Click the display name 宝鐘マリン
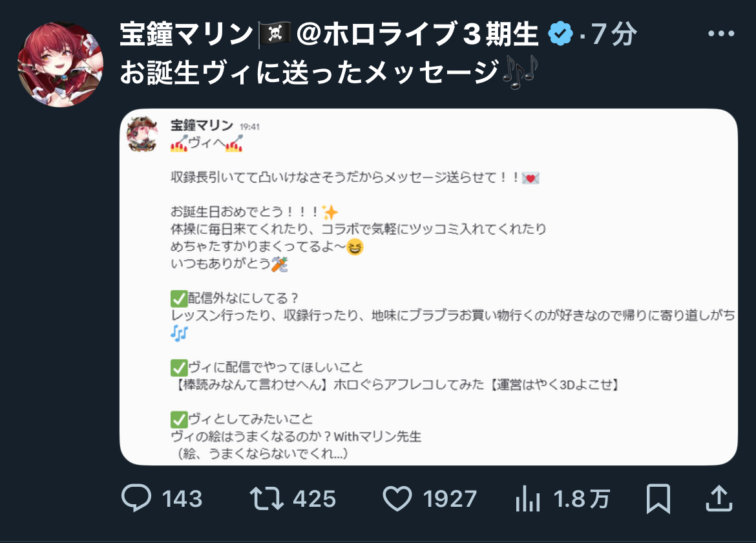Image resolution: width=756 pixels, height=543 pixels. (x=187, y=34)
